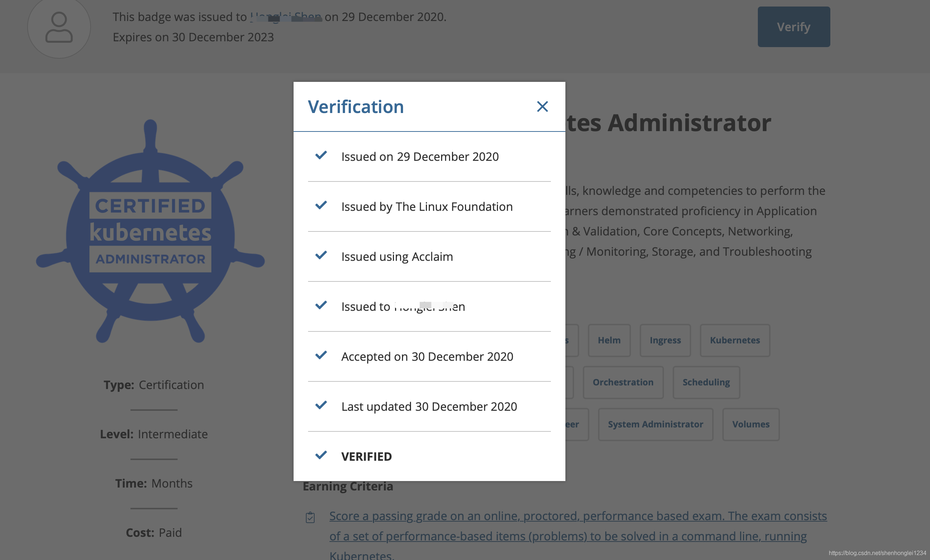Select the Volumes skill tag

click(x=751, y=424)
